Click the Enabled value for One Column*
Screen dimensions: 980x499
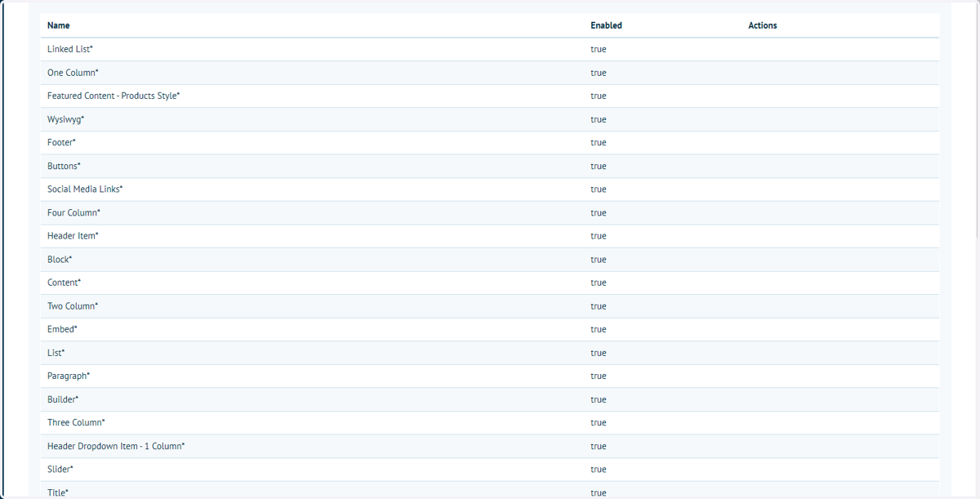pyautogui.click(x=599, y=73)
